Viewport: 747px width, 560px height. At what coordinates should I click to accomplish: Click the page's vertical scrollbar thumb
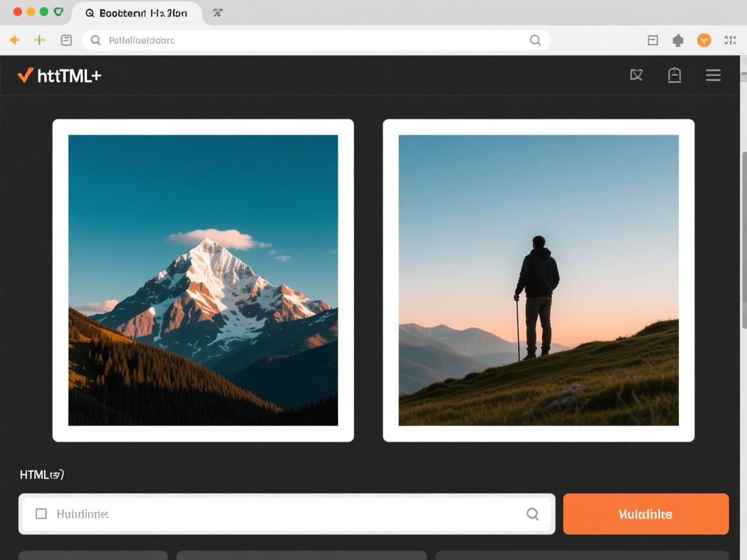[744, 240]
